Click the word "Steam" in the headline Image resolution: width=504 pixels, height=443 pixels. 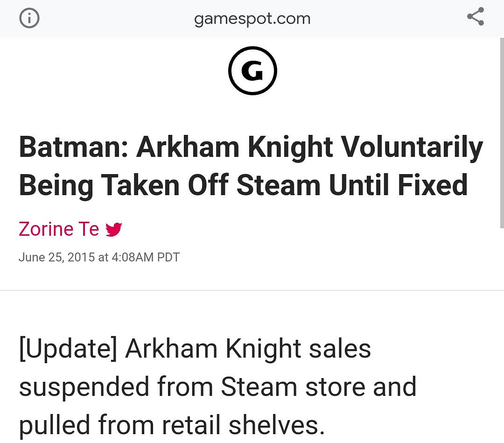[x=279, y=185]
